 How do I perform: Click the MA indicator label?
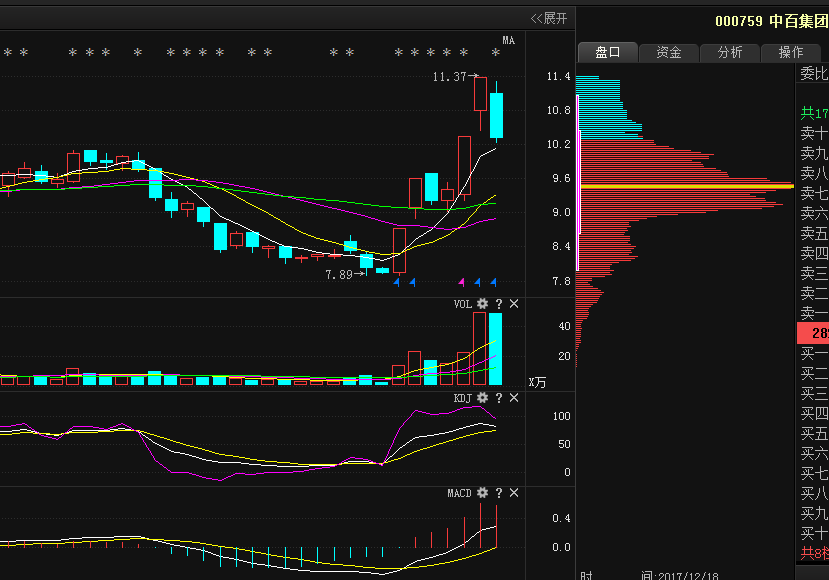point(509,40)
